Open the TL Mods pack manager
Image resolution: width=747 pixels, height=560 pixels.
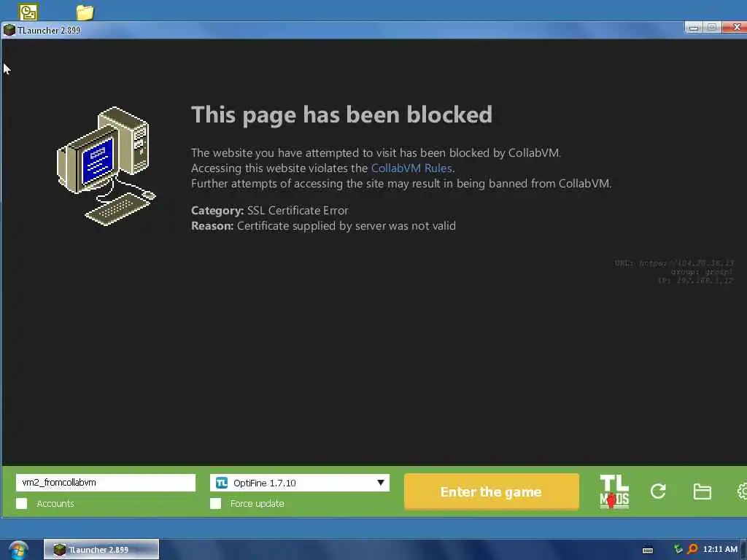tap(614, 491)
